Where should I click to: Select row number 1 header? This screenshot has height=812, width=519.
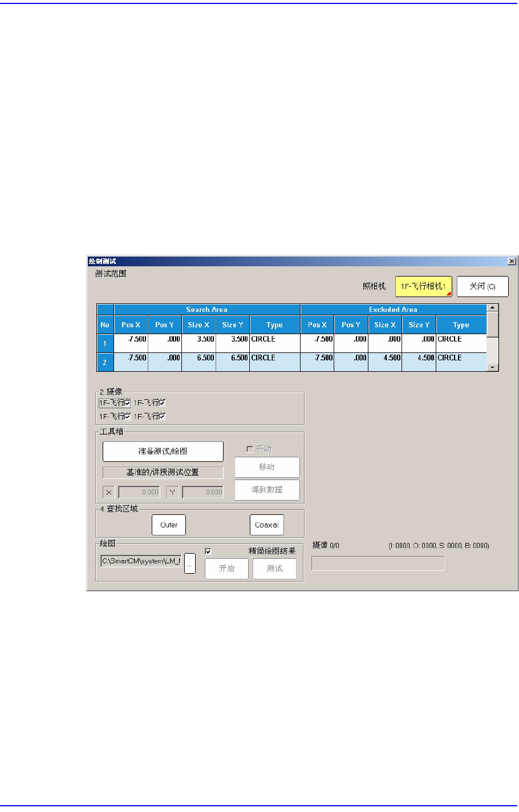pyautogui.click(x=105, y=343)
